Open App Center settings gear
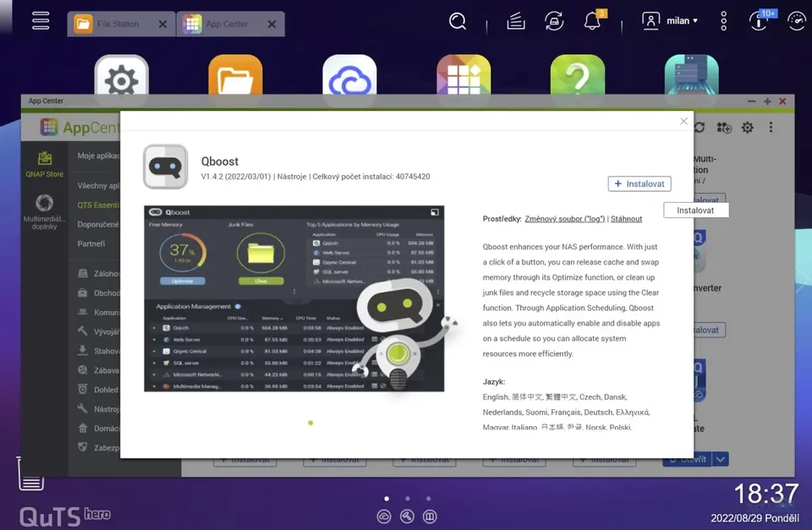The width and height of the screenshot is (812, 530). coord(748,128)
